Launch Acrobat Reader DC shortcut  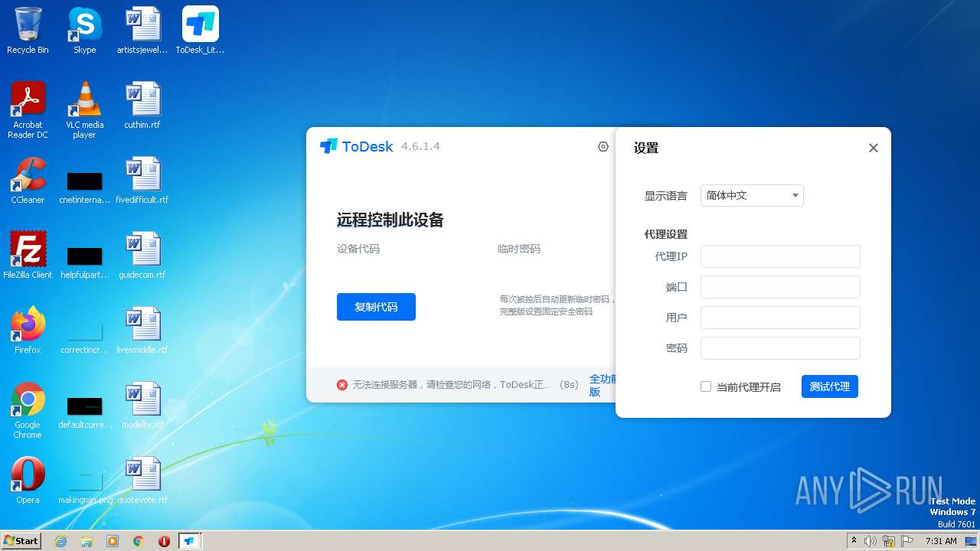pos(28,110)
